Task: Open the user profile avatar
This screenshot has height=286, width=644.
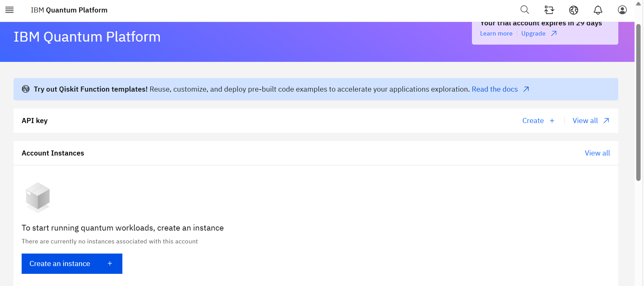Action: pos(622,10)
